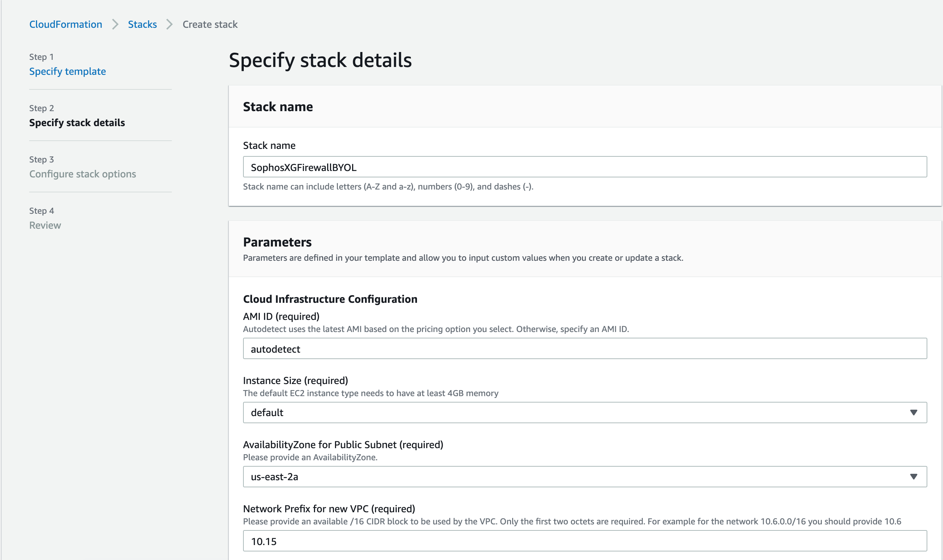943x560 pixels.
Task: Click the arrow on the AvailabilityZone dropdown
Action: [x=913, y=477]
